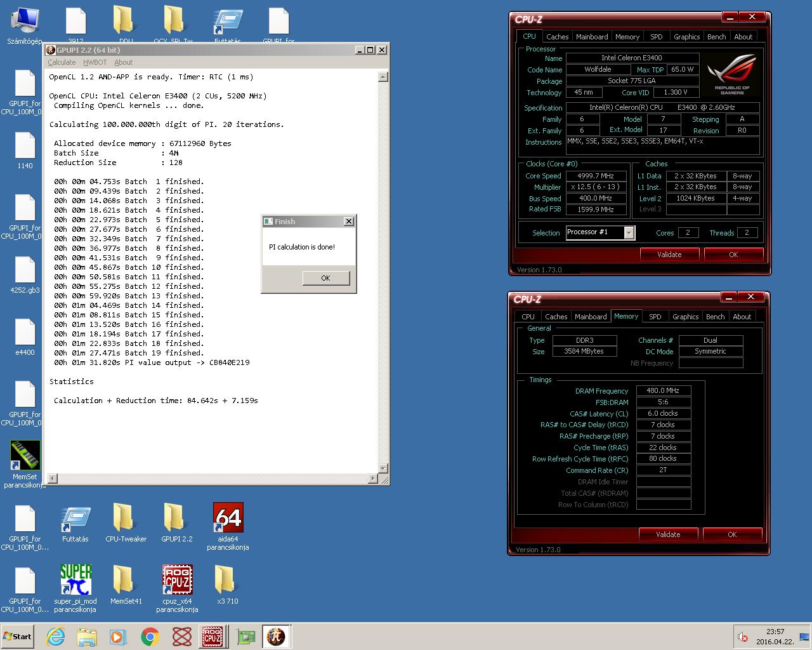This screenshot has height=650, width=812.
Task: Open the MemSet41 folder
Action: pos(126,585)
